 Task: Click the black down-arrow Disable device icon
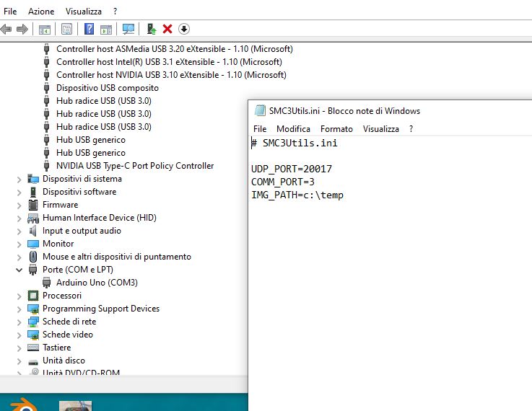pyautogui.click(x=184, y=29)
